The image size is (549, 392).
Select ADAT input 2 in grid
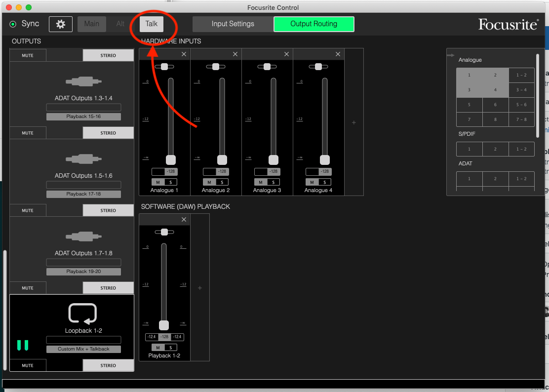pos(495,179)
